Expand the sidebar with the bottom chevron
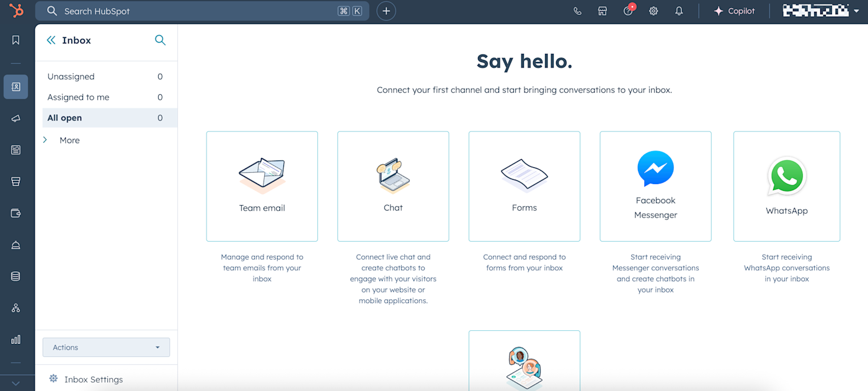This screenshot has height=391, width=868. (16, 384)
